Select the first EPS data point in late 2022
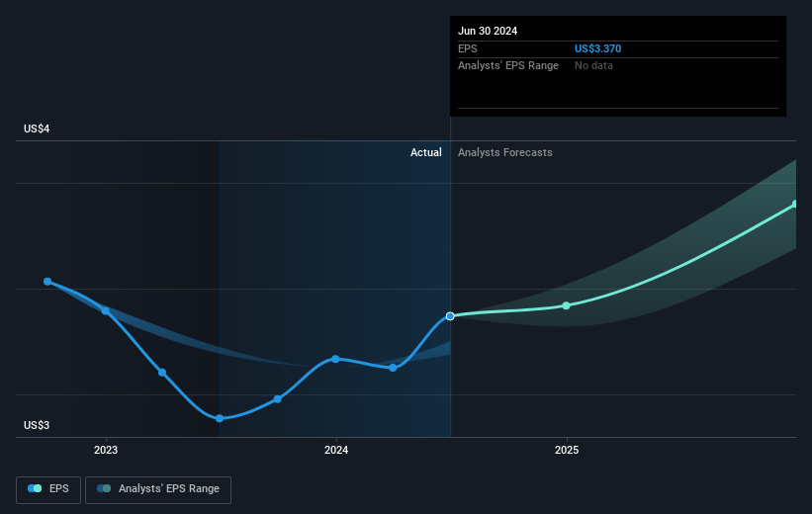812x514 pixels. coord(47,282)
